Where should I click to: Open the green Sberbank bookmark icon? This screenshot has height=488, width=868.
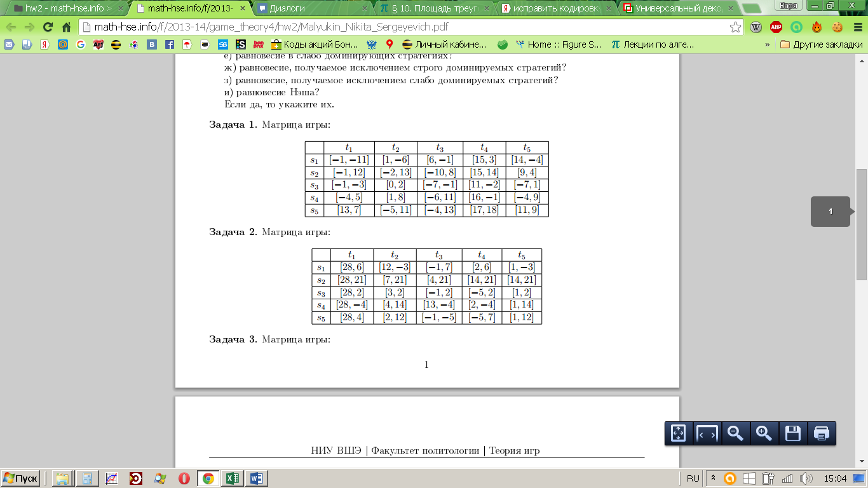coord(503,44)
